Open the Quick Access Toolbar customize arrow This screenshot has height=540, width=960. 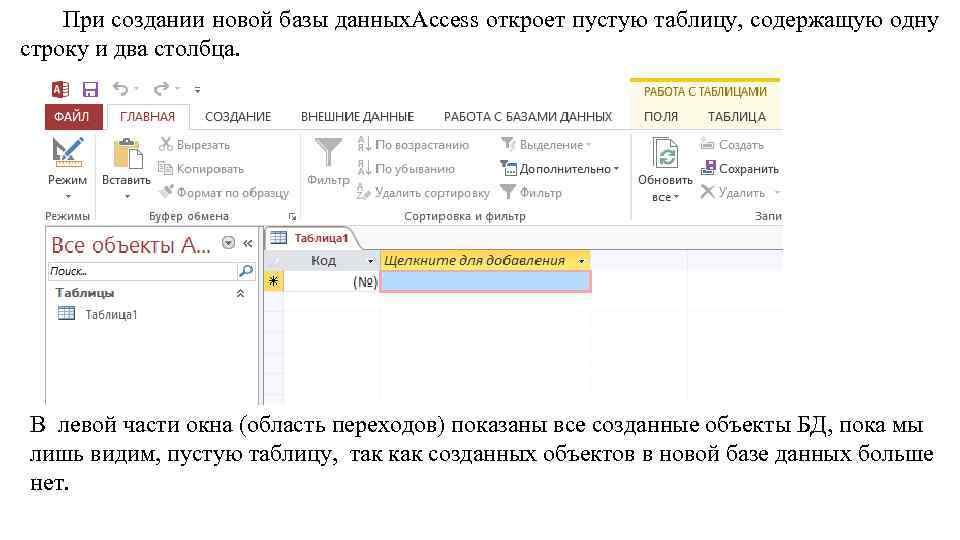[x=197, y=89]
